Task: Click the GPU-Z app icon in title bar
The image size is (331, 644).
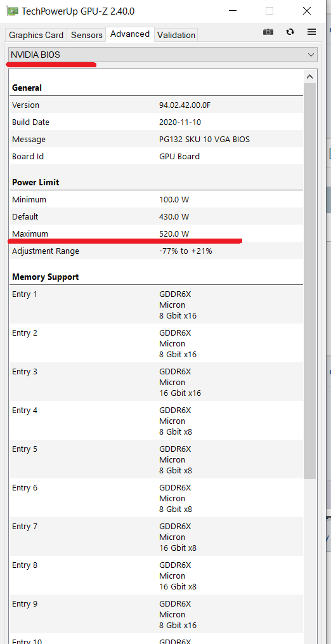Action: click(x=12, y=11)
